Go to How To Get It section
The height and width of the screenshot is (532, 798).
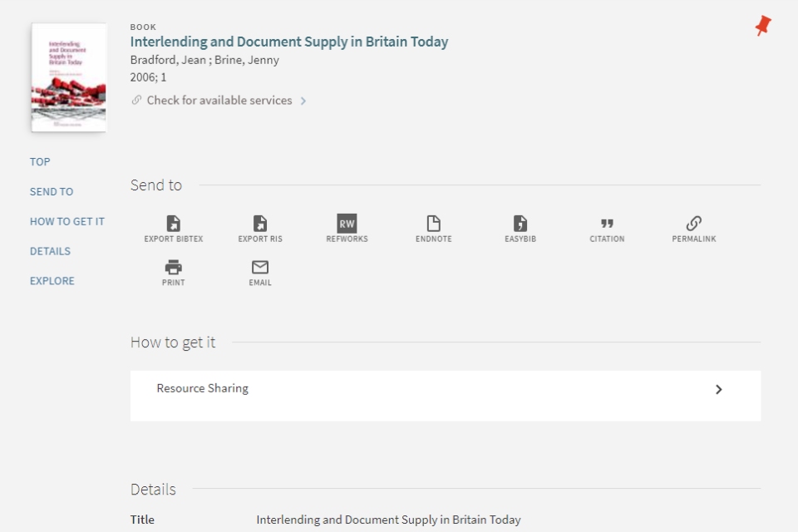click(67, 222)
